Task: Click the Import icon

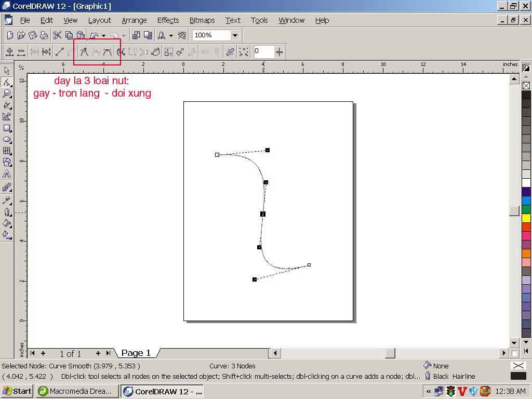Action: pos(136,35)
